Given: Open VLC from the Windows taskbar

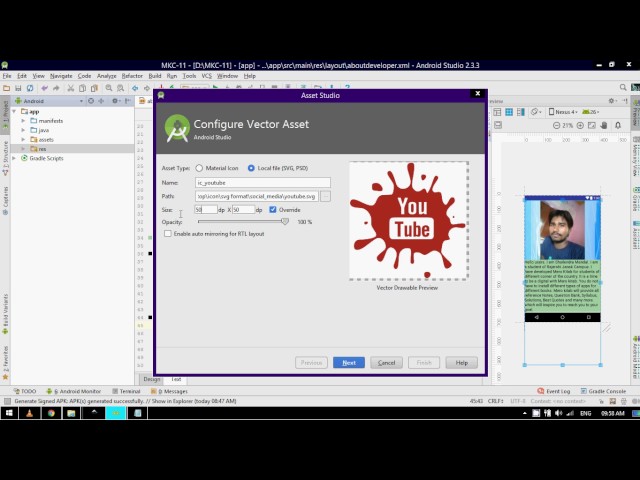Looking at the screenshot, I should click(29, 413).
